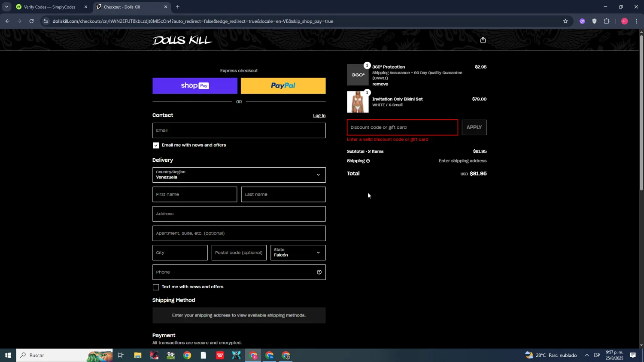Focus the Email input field
The image size is (644, 362).
click(x=239, y=130)
